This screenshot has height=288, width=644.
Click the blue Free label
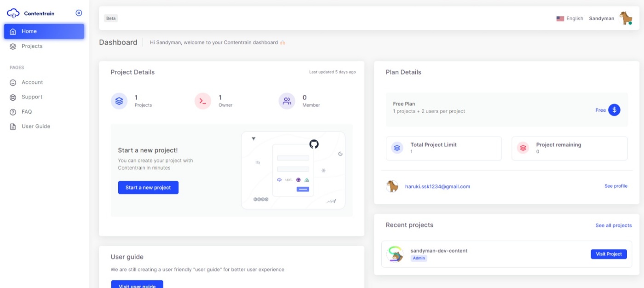[600, 110]
